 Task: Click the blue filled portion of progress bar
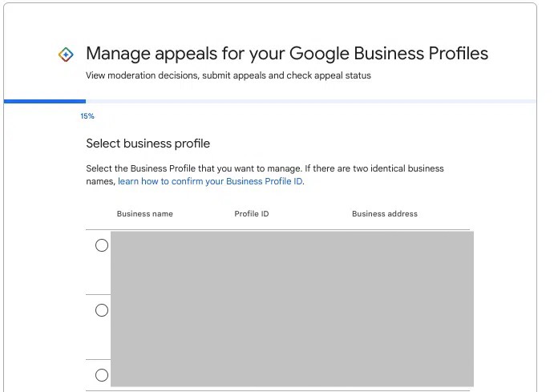point(45,102)
